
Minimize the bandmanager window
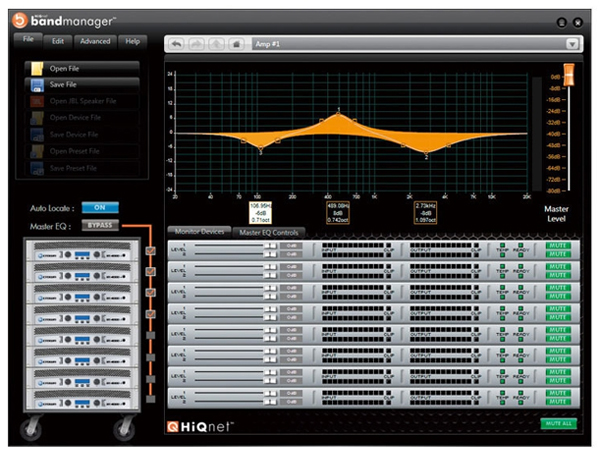[561, 23]
